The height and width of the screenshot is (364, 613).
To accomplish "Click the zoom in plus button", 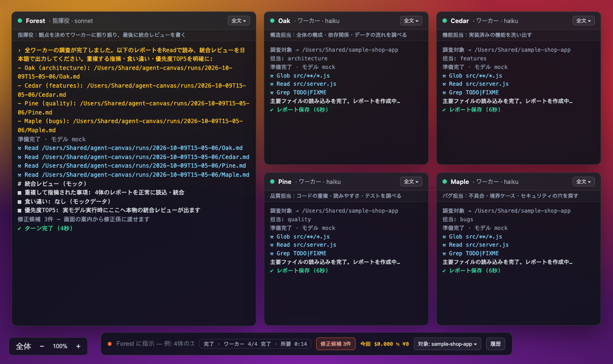I will tap(78, 346).
